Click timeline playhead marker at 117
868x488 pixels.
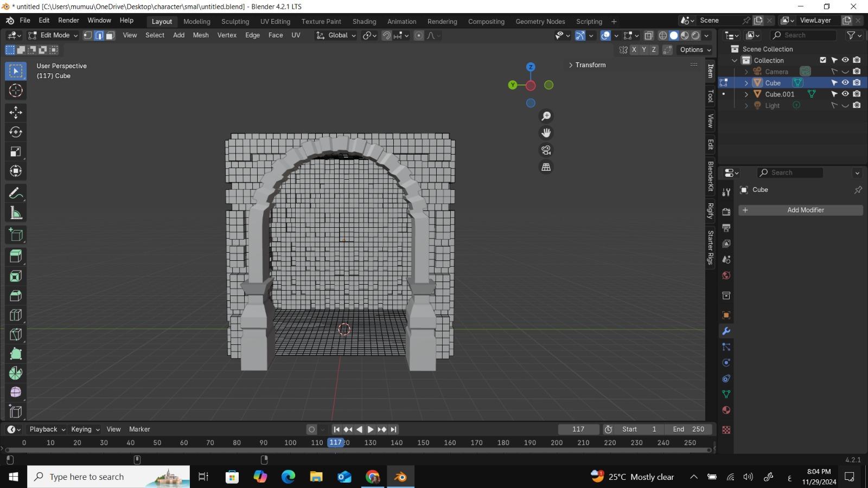[x=336, y=442]
